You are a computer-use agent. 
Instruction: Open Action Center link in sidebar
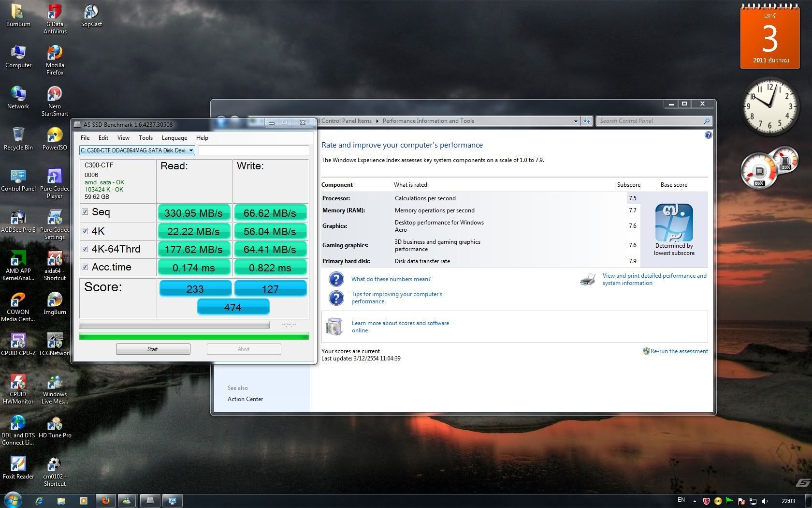pyautogui.click(x=245, y=399)
